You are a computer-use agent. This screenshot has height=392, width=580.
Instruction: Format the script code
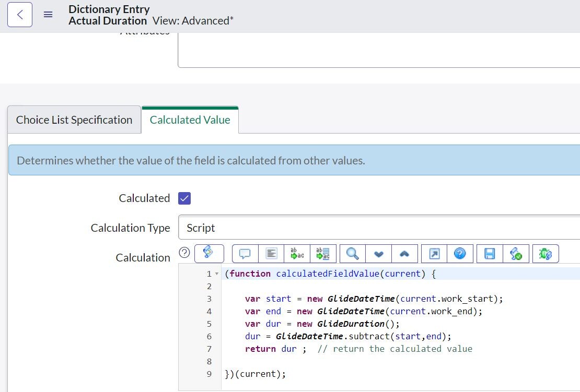[x=271, y=254]
